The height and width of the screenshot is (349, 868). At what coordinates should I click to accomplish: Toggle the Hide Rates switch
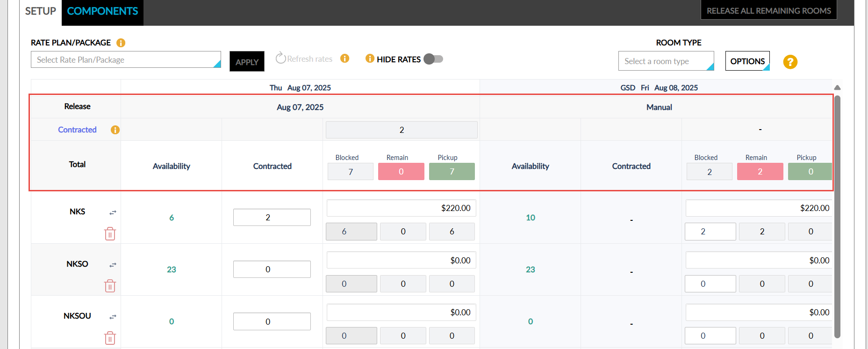click(x=433, y=59)
